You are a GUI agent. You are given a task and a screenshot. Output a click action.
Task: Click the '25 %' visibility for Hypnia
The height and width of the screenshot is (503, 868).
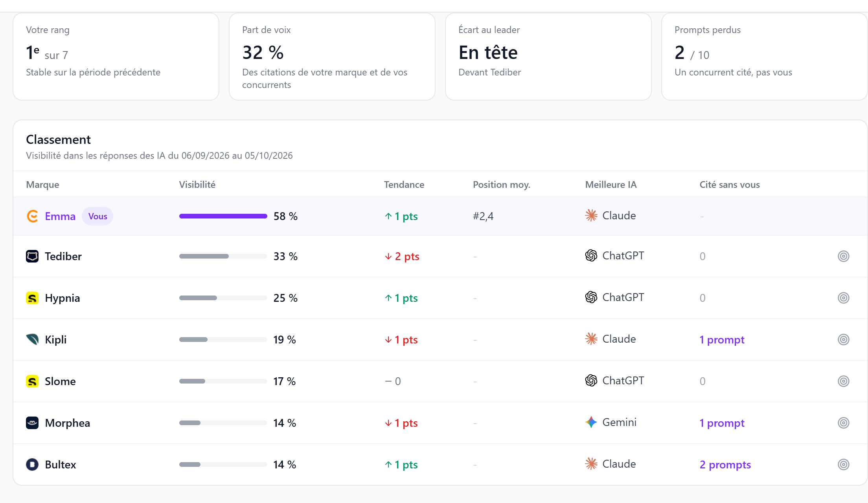pyautogui.click(x=285, y=298)
